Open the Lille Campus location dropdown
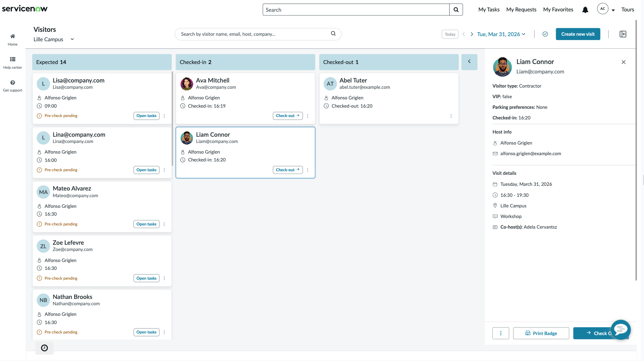Image resolution: width=644 pixels, height=361 pixels. point(54,39)
